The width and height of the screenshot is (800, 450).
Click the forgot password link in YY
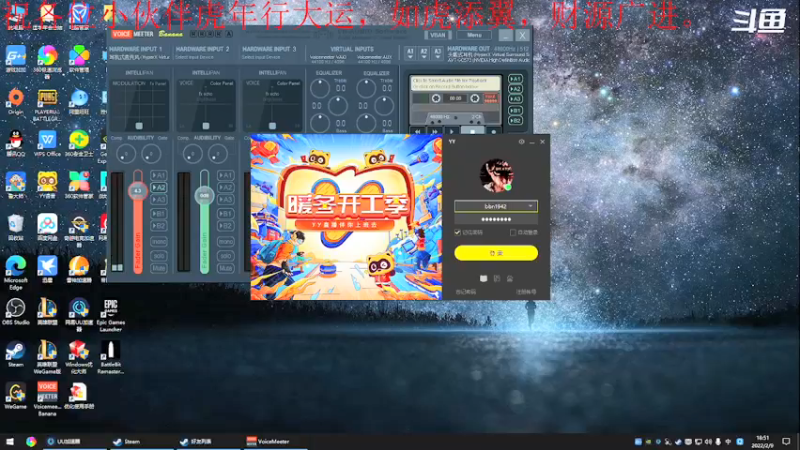(x=465, y=292)
